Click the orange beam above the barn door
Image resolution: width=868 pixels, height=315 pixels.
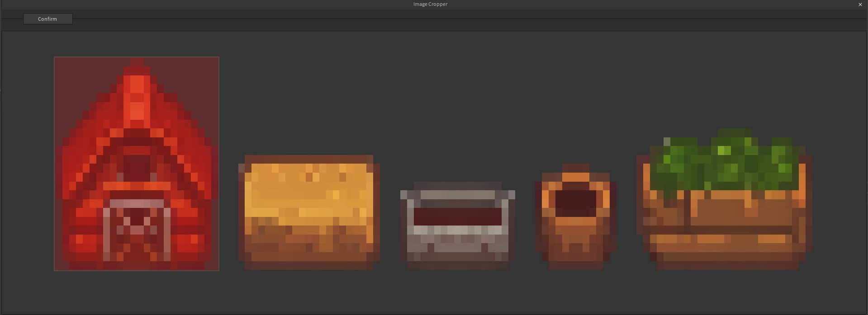137,186
